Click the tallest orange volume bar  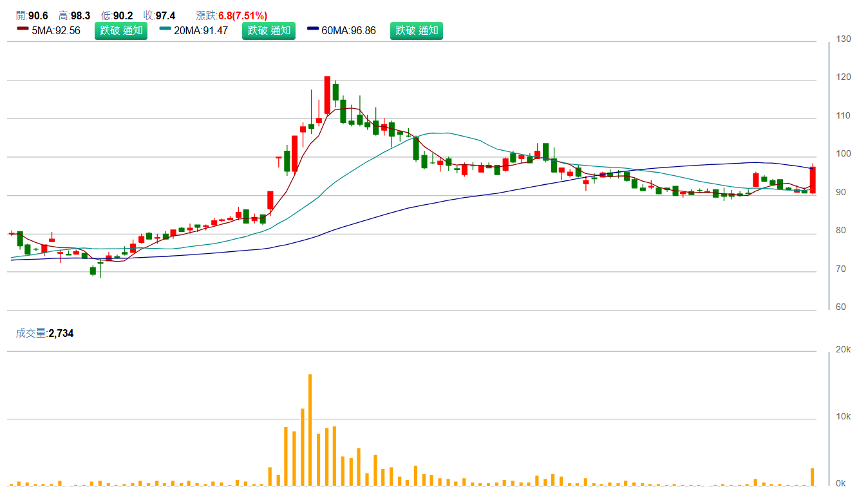(310, 430)
